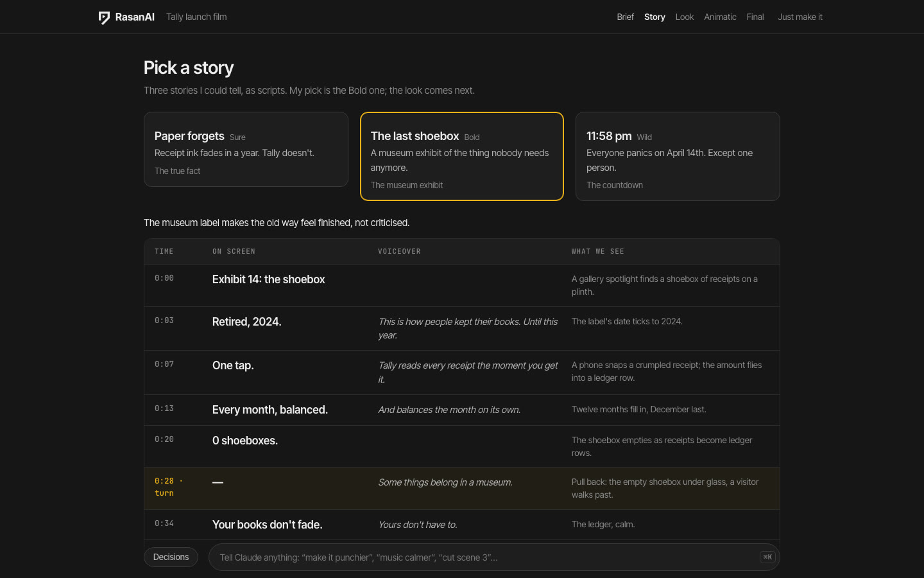Click the ⌘K shortcut badge in prompt bar

tap(767, 557)
